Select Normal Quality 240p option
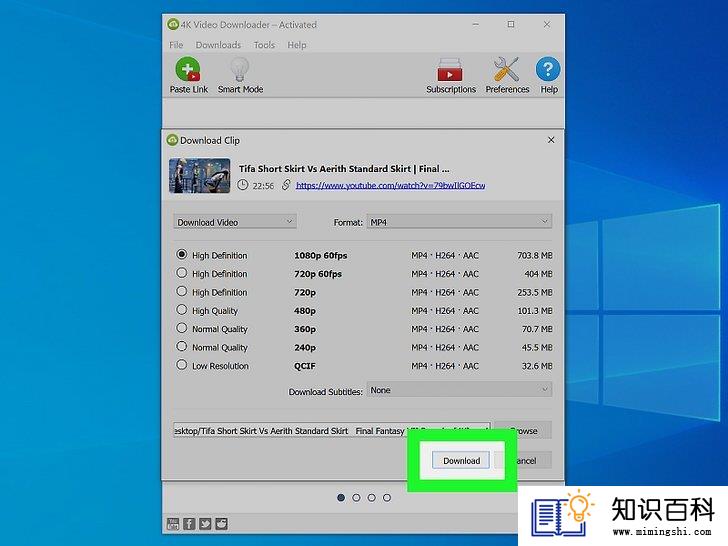The width and height of the screenshot is (728, 546). [x=182, y=346]
